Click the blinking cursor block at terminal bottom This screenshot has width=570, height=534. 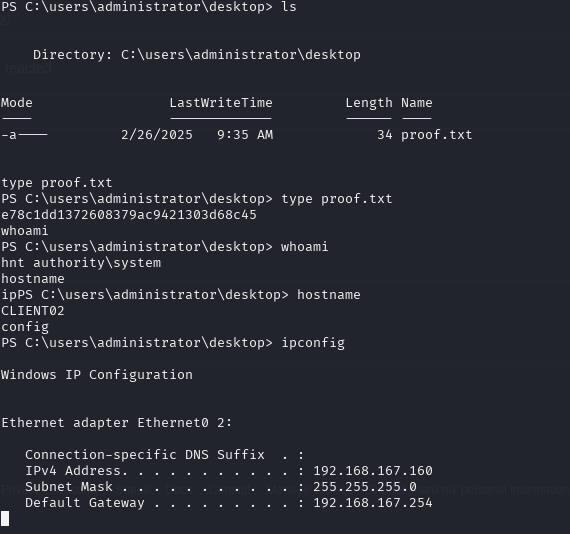[5, 518]
